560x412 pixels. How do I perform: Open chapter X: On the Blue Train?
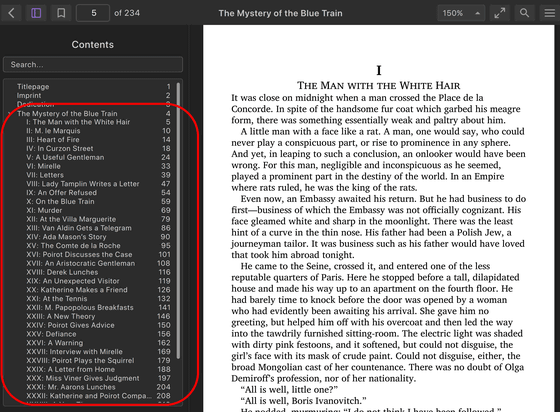point(98,201)
